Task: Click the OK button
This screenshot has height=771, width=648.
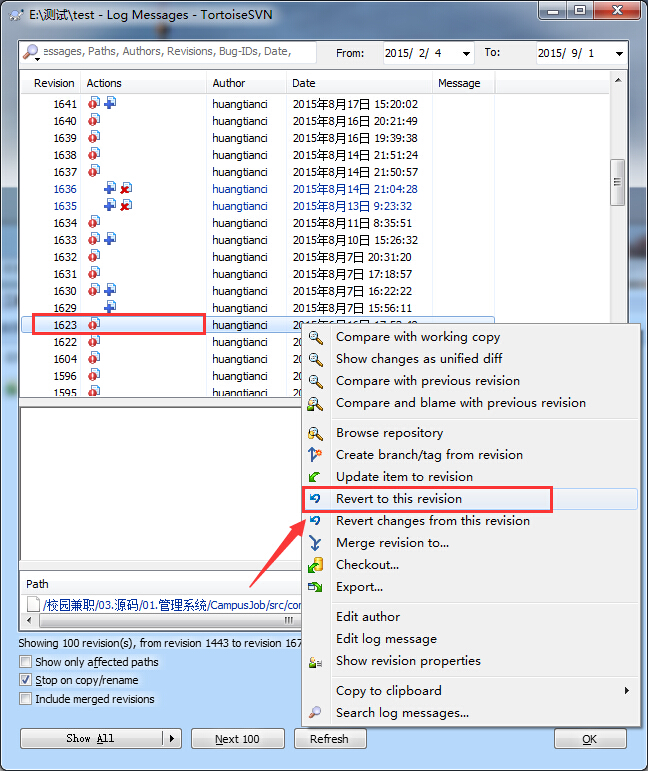Action: pyautogui.click(x=589, y=739)
